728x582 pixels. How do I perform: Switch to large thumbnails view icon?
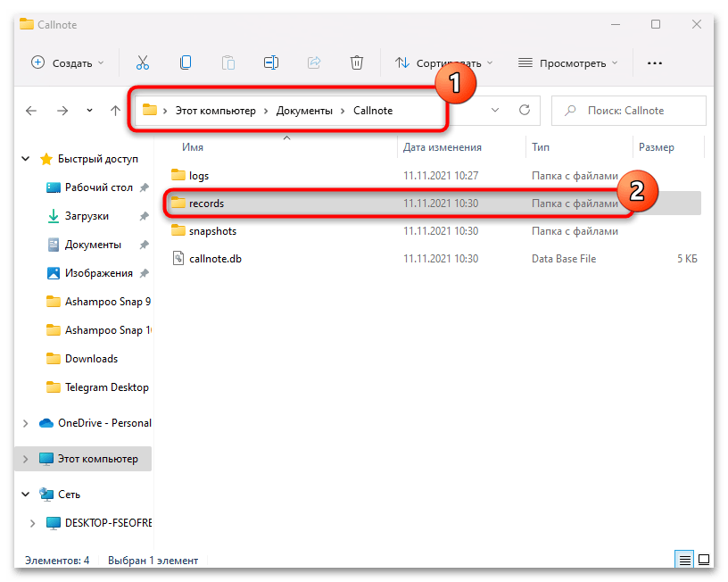705,561
